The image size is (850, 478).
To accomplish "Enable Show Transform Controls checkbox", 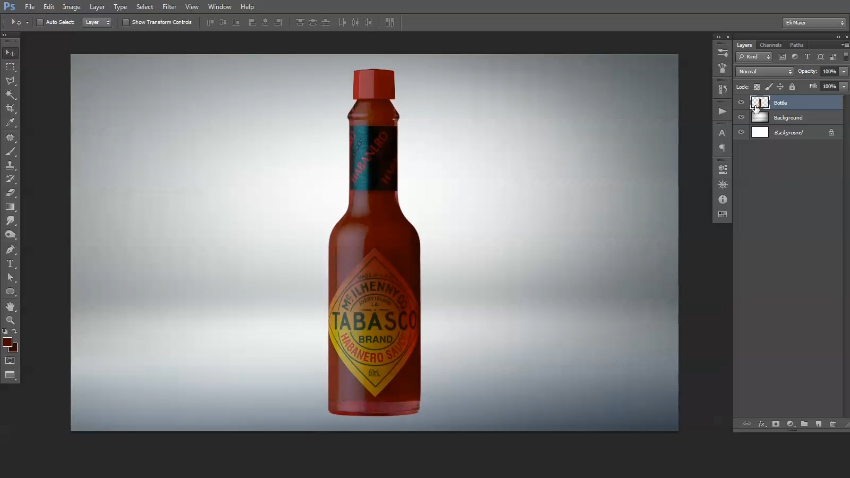I will click(126, 22).
